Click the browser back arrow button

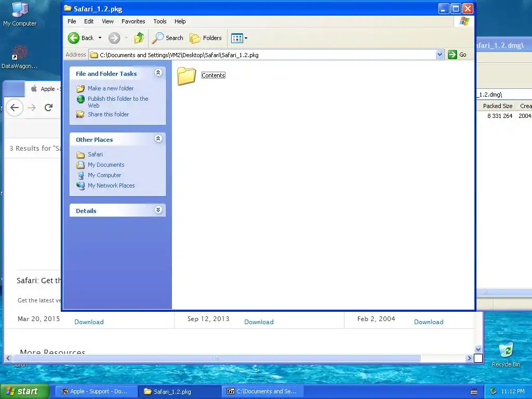click(14, 108)
